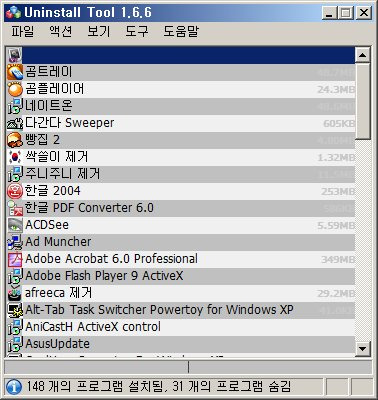The height and width of the screenshot is (400, 378).
Task: Click the Uninstall Tool title bar icon
Action: point(13,13)
